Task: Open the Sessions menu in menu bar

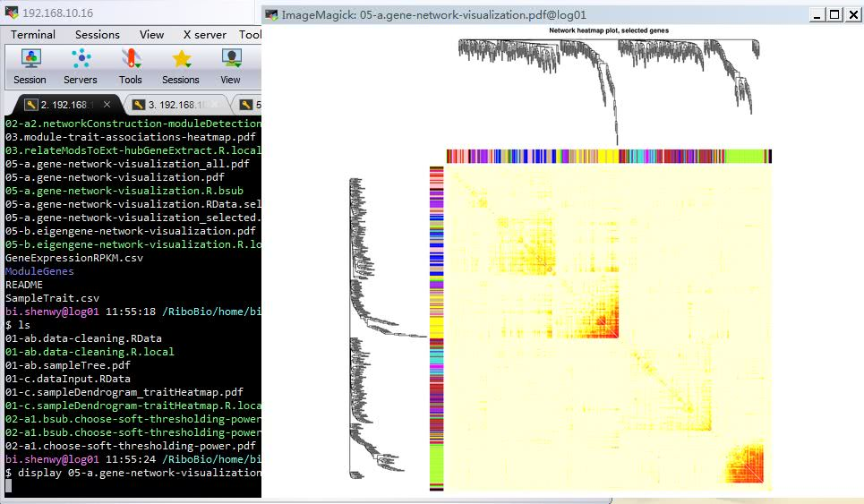Action: point(97,34)
